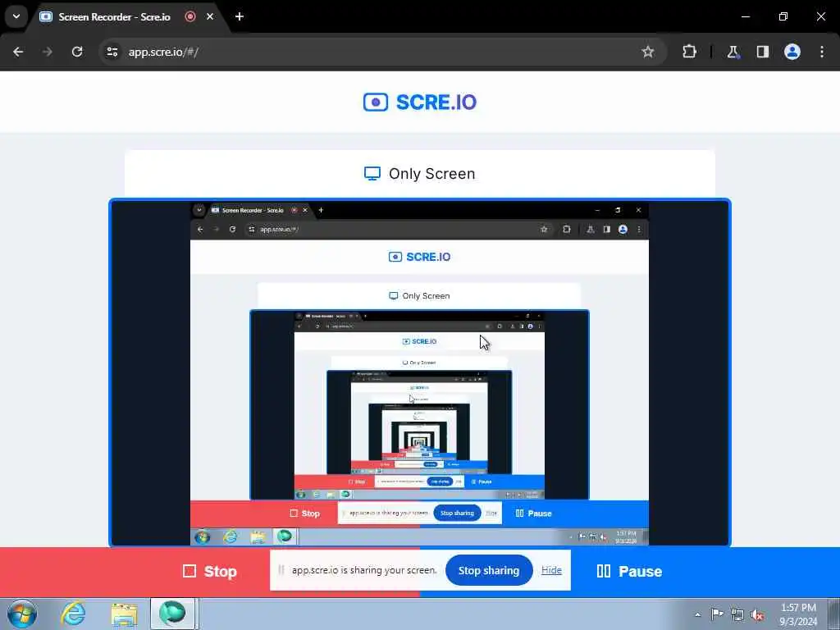Click the Show desktop strip

833,614
